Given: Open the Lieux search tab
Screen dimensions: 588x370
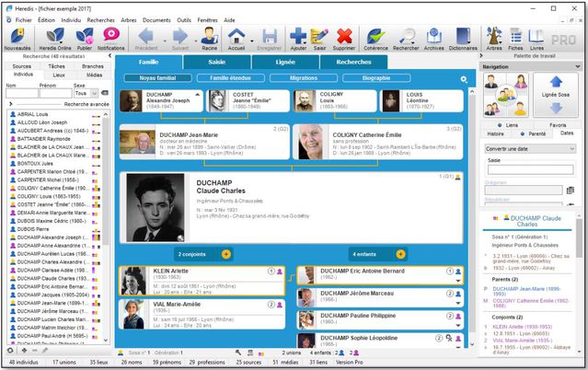Looking at the screenshot, I should click(x=59, y=75).
